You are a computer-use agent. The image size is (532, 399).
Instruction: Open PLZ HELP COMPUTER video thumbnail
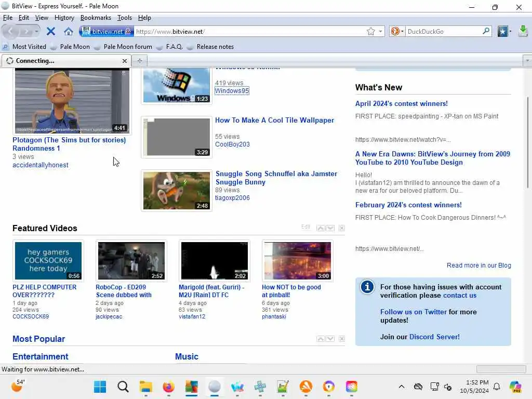pos(48,261)
